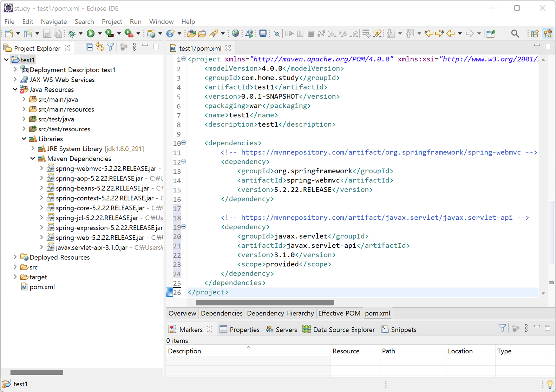Open the Properties view tab
The height and width of the screenshot is (392, 556).
(x=240, y=330)
